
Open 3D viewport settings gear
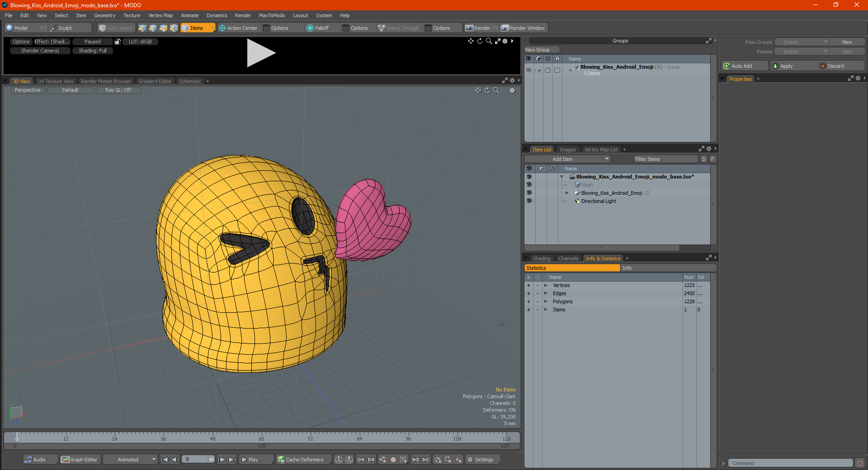pyautogui.click(x=512, y=90)
